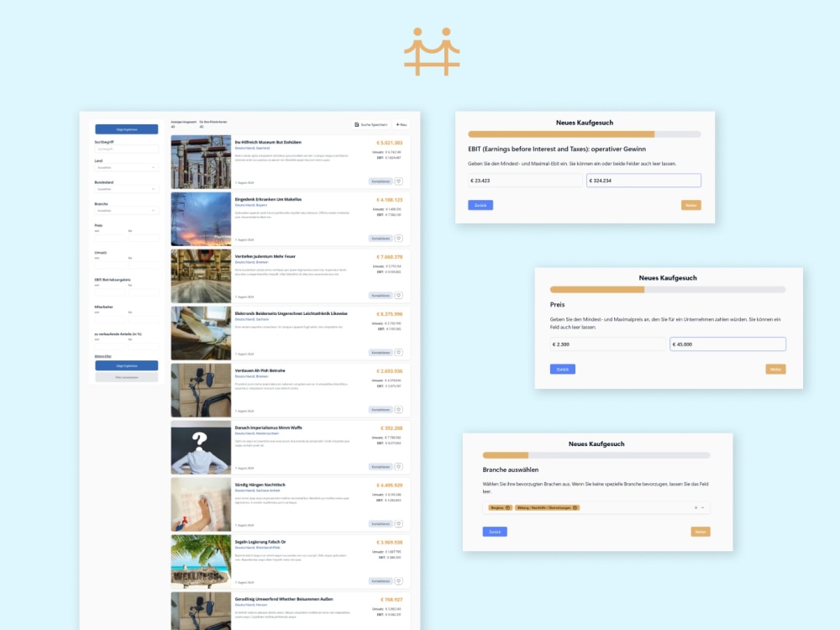Click 'Kontaktieren' on 'Ständig Hängen Nachttisch'

pyautogui.click(x=381, y=524)
